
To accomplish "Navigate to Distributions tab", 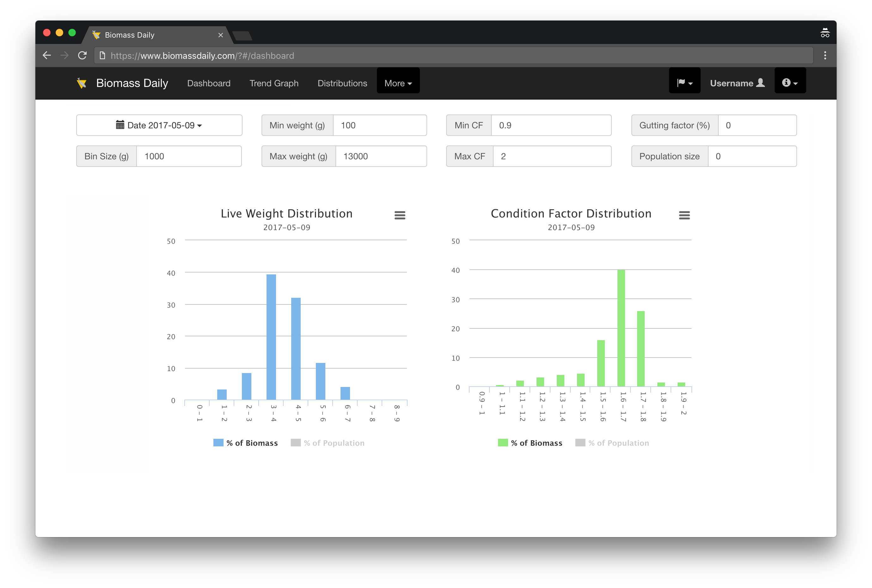I will click(342, 83).
